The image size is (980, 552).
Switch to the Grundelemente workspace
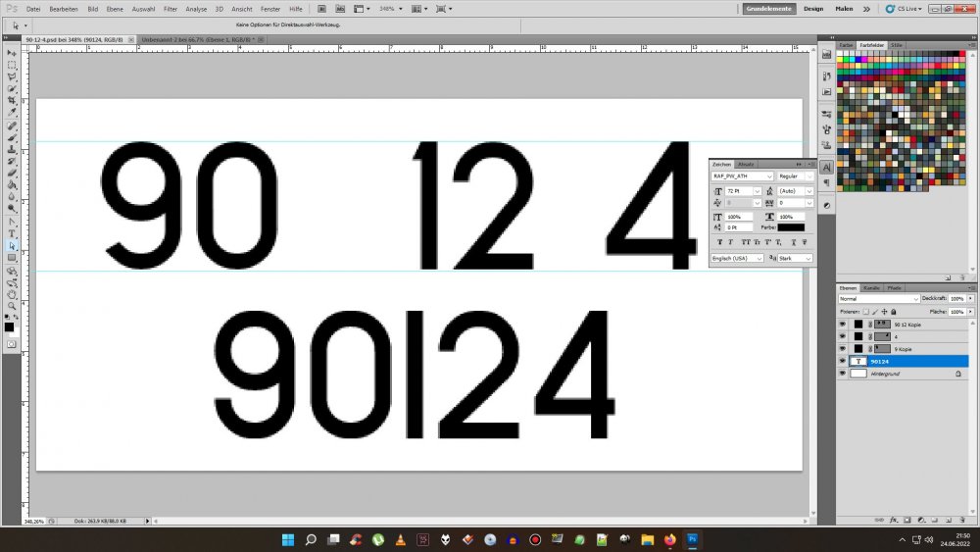pyautogui.click(x=768, y=9)
